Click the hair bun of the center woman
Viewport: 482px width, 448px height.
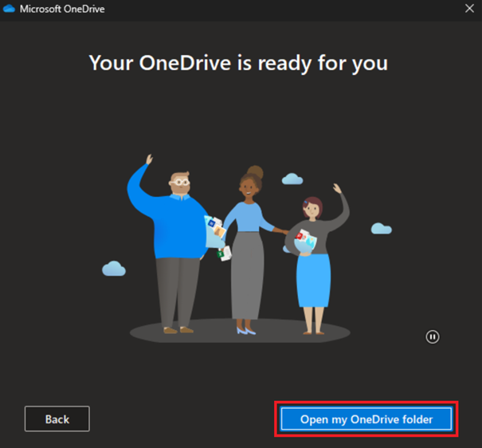254,171
